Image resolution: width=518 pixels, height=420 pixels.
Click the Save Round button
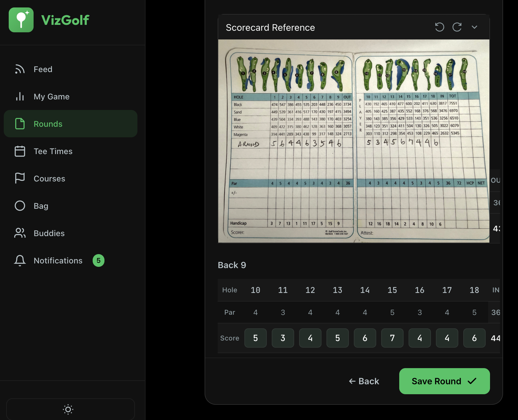(x=444, y=381)
